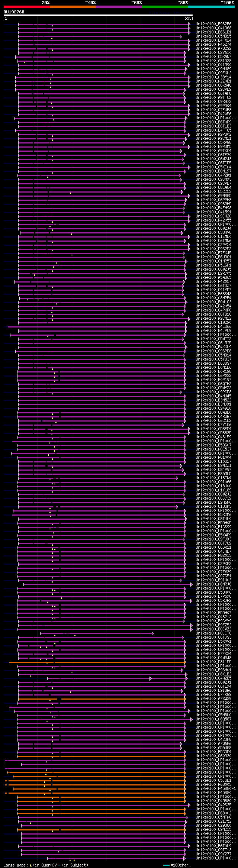This screenshot has width=238, height=868.
Task: Open the UniRef100_A7SWS9 hit
Action: [213, 699]
